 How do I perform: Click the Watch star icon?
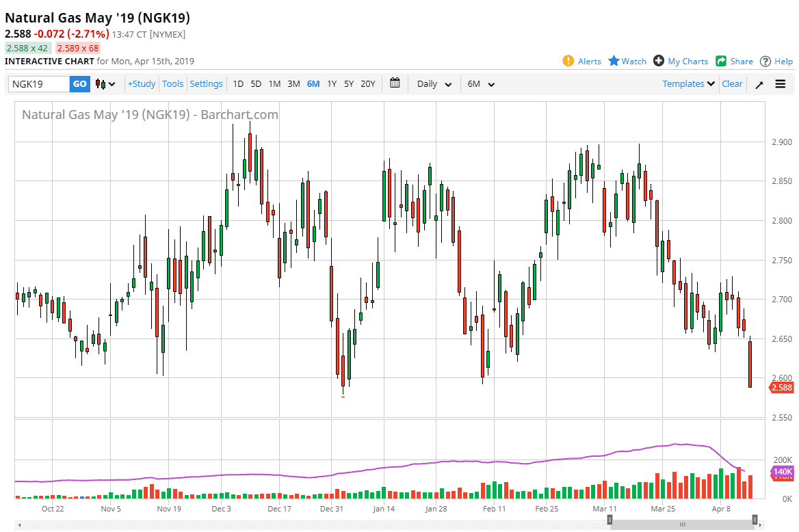[614, 61]
